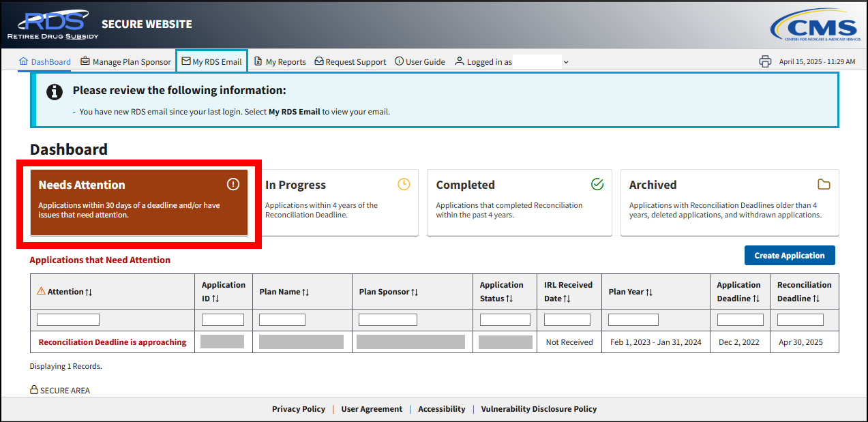Click the printer icon near the date
Image resolution: width=868 pixels, height=422 pixels.
pyautogui.click(x=765, y=61)
